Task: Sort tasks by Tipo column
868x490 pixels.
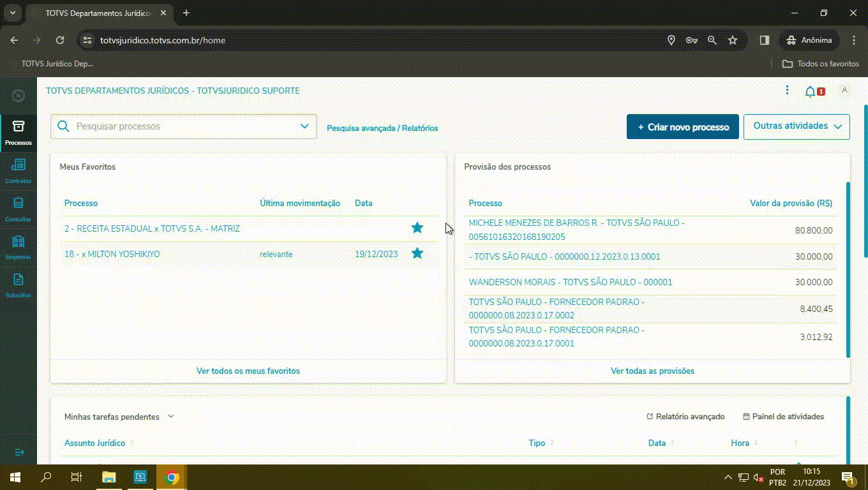Action: (541, 443)
